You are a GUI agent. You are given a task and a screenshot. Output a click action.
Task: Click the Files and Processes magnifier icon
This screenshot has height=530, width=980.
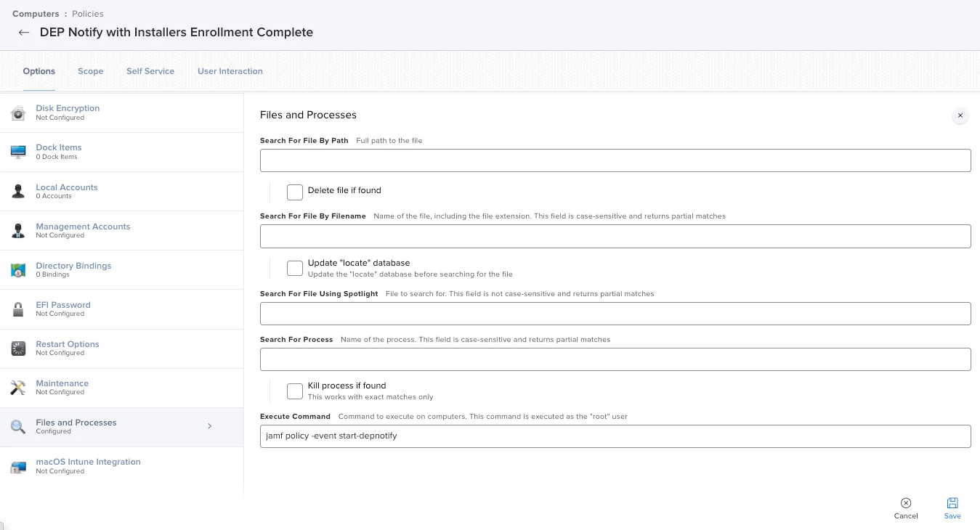(18, 426)
